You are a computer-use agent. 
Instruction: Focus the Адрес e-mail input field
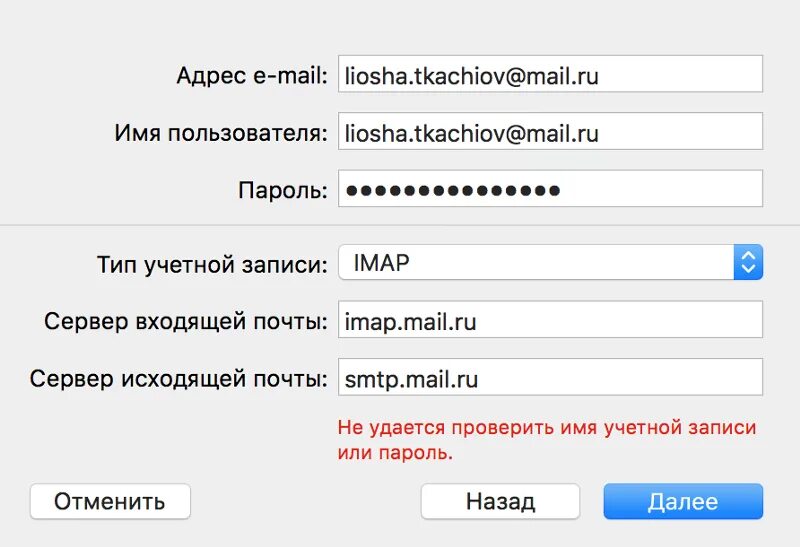point(551,74)
